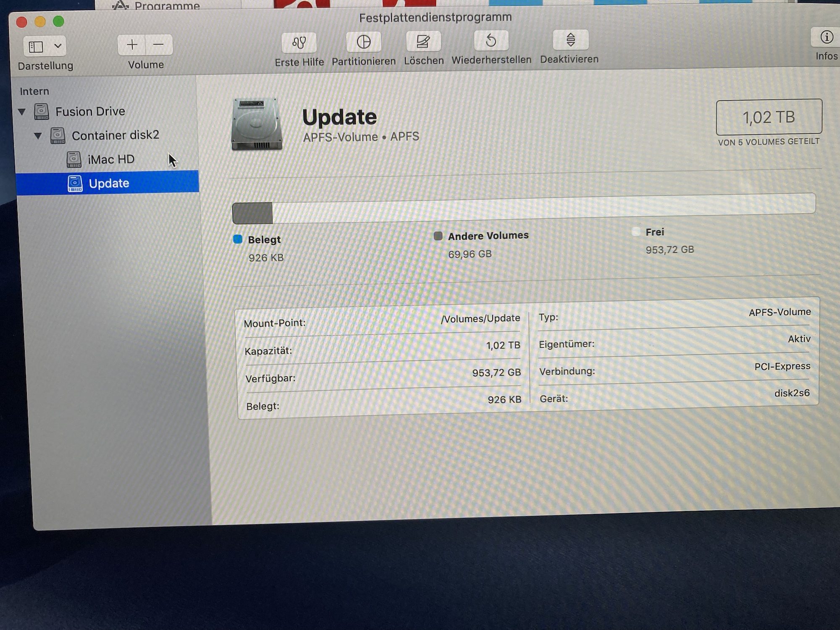Toggle sidebar via Darstellung icon
Viewport: 840px width, 630px height.
pos(36,46)
